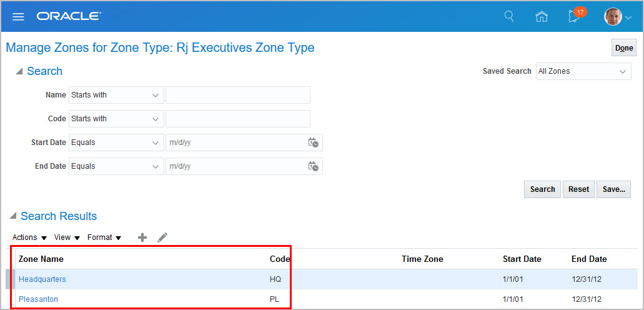Open notifications flag with 17 badge
Image resolution: width=644 pixels, height=310 pixels.
tap(575, 16)
